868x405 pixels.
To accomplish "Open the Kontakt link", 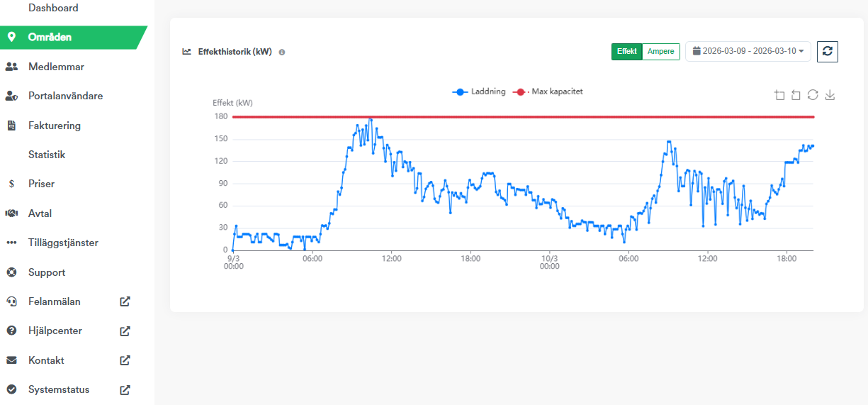I will [x=46, y=360].
